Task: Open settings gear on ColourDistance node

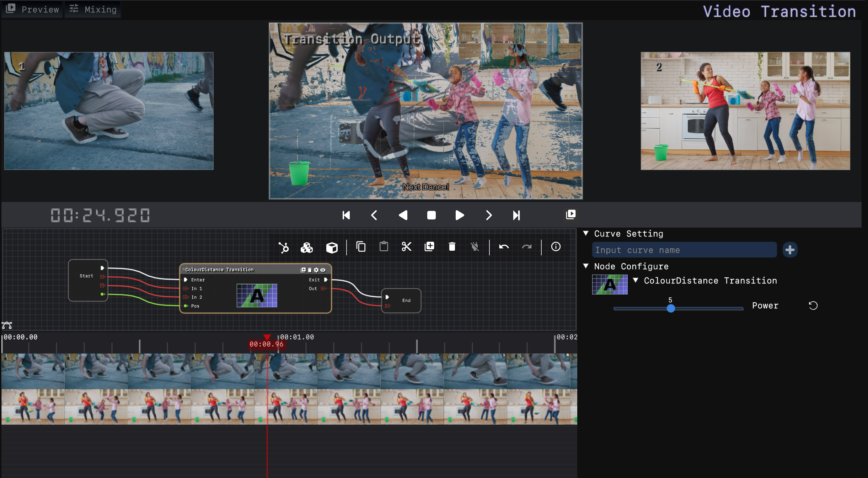Action: [316, 270]
